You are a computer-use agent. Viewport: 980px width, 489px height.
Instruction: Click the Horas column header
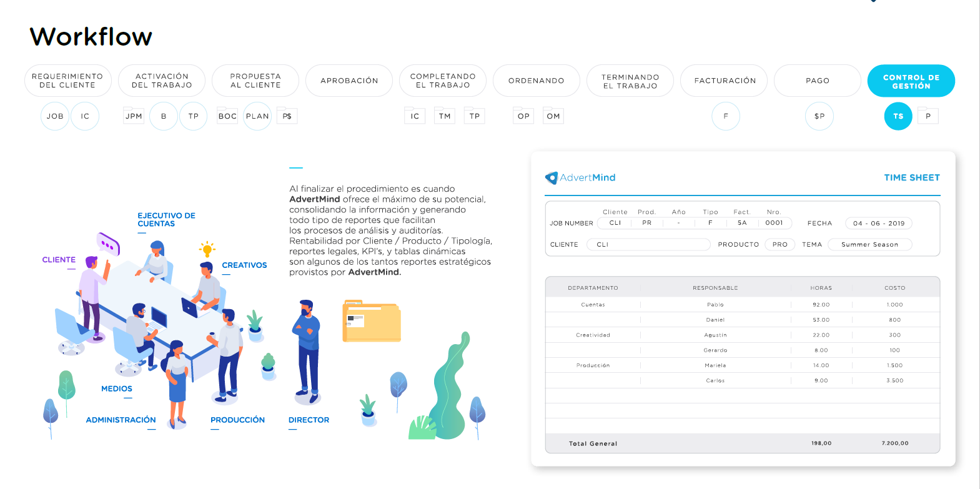pyautogui.click(x=821, y=288)
